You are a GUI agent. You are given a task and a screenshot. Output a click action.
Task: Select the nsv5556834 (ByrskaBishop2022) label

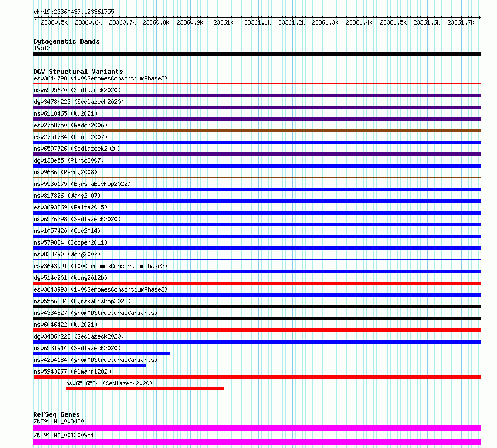point(82,301)
